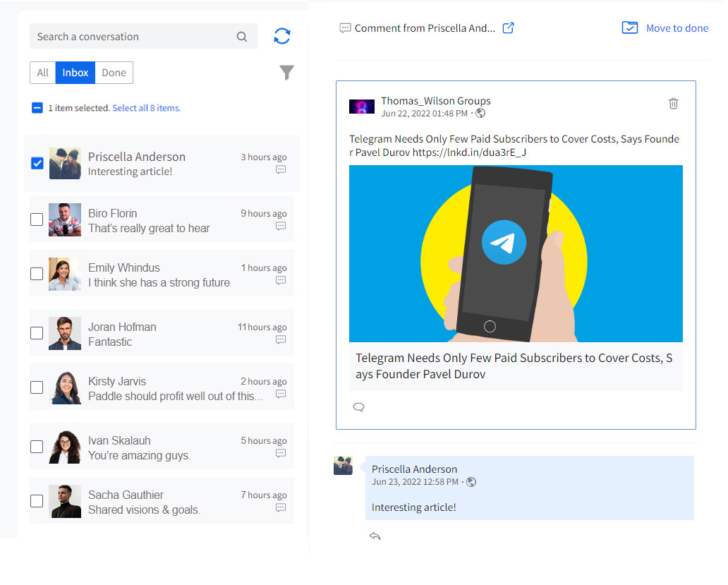Click the search magnifier icon
Viewport: 728px width, 585px height.
[242, 37]
